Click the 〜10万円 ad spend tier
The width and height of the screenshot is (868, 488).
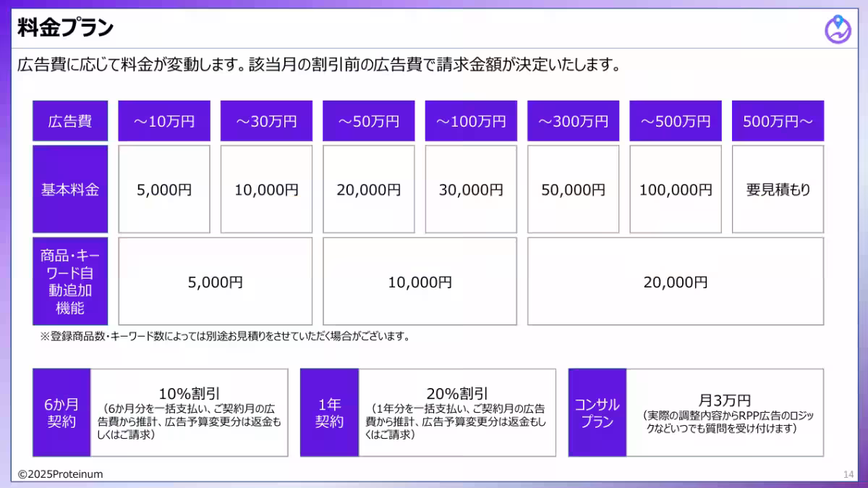(164, 121)
